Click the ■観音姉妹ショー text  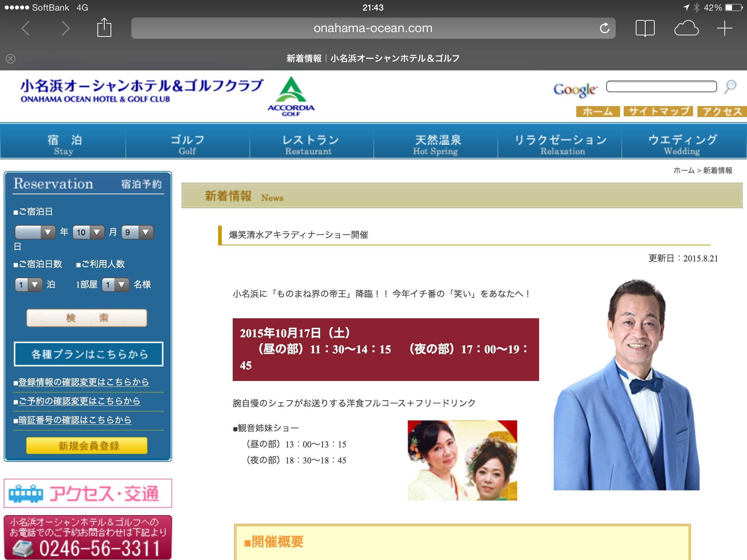tap(266, 428)
